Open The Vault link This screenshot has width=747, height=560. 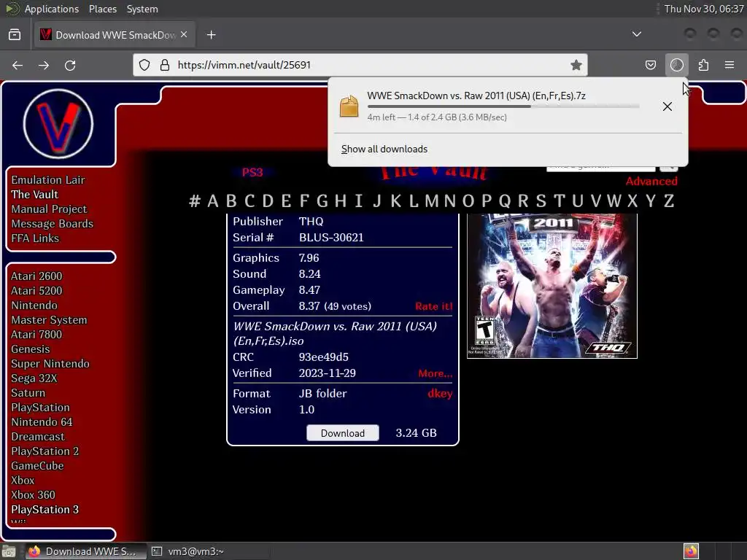point(35,194)
